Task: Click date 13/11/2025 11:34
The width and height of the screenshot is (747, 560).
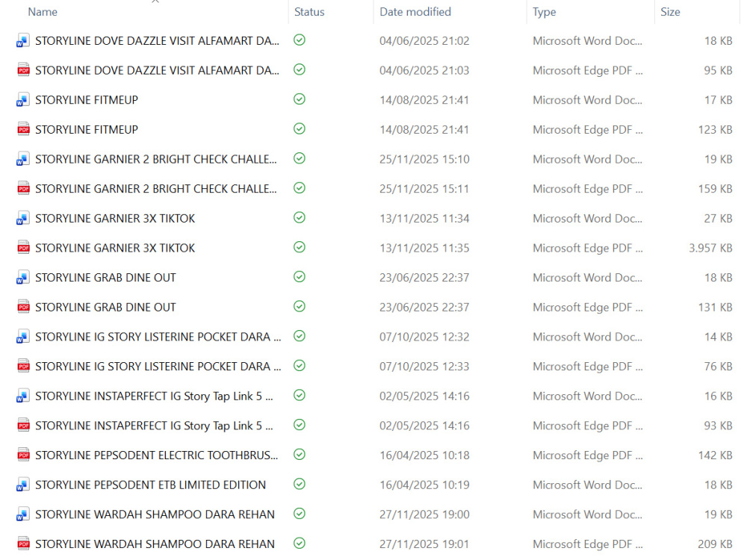Action: 424,219
